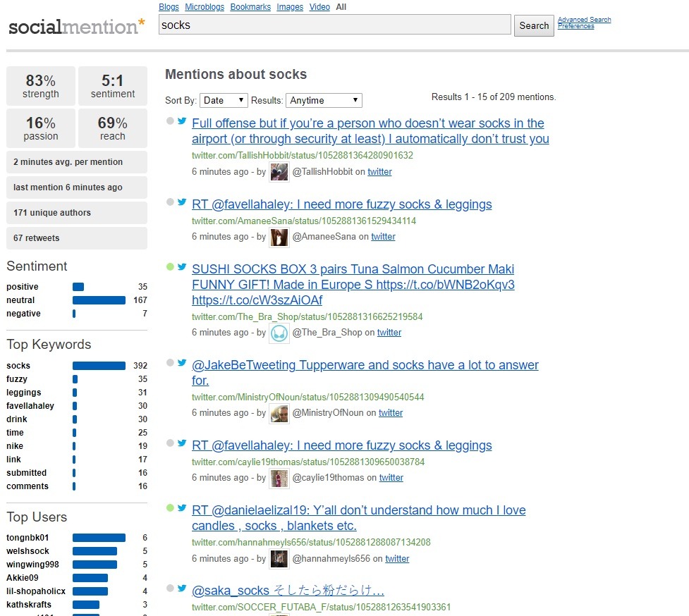
Task: Open the Preferences link
Action: pyautogui.click(x=575, y=26)
